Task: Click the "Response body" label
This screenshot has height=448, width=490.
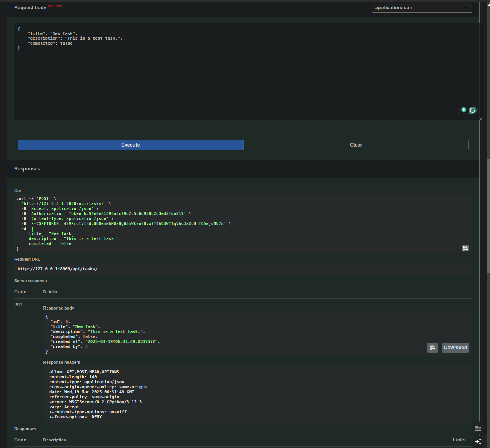Action: pyautogui.click(x=58, y=308)
